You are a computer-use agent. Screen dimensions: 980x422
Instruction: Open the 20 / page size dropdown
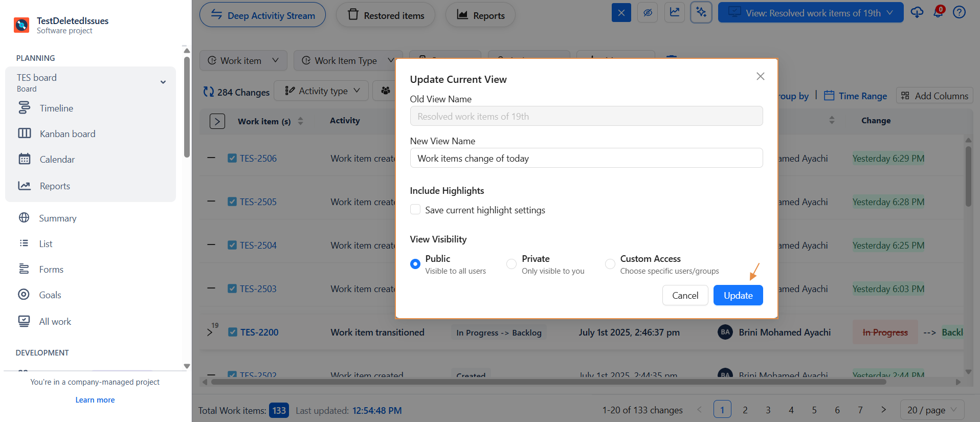(x=931, y=410)
